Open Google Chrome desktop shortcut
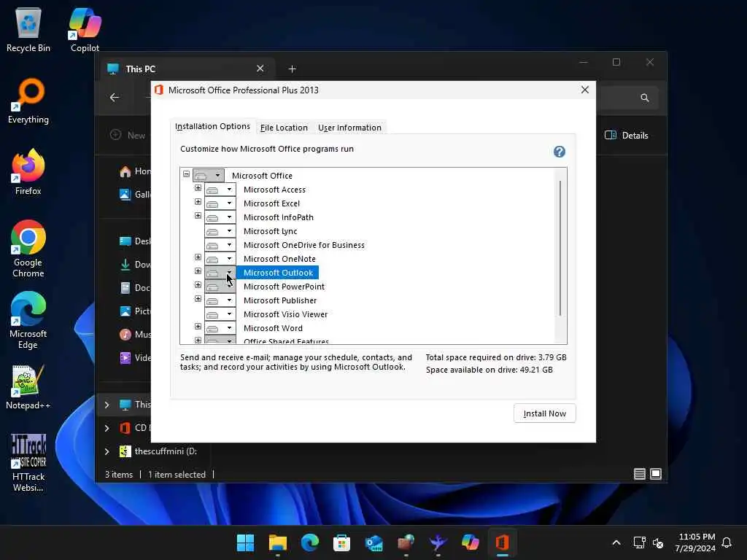 coord(28,249)
